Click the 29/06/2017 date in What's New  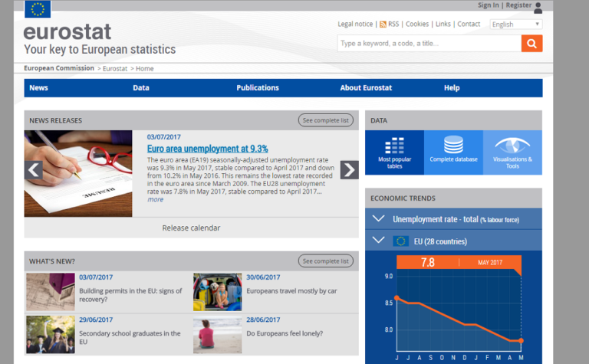(x=96, y=320)
